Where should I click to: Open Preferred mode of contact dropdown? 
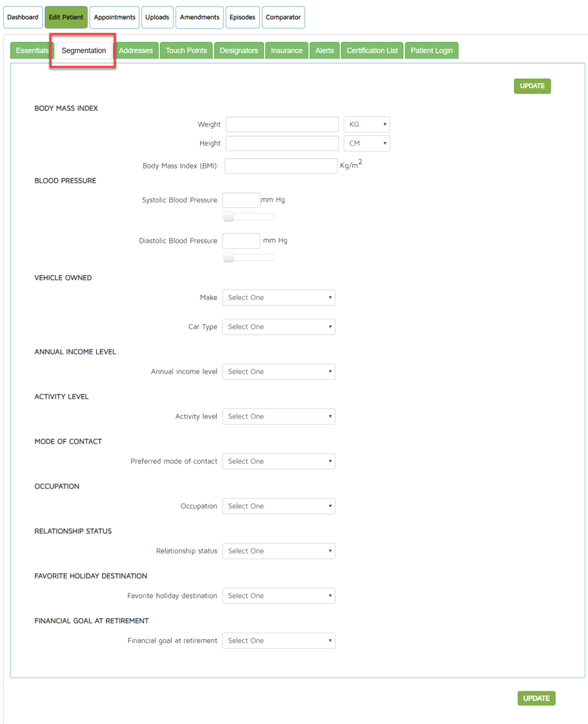(x=278, y=461)
